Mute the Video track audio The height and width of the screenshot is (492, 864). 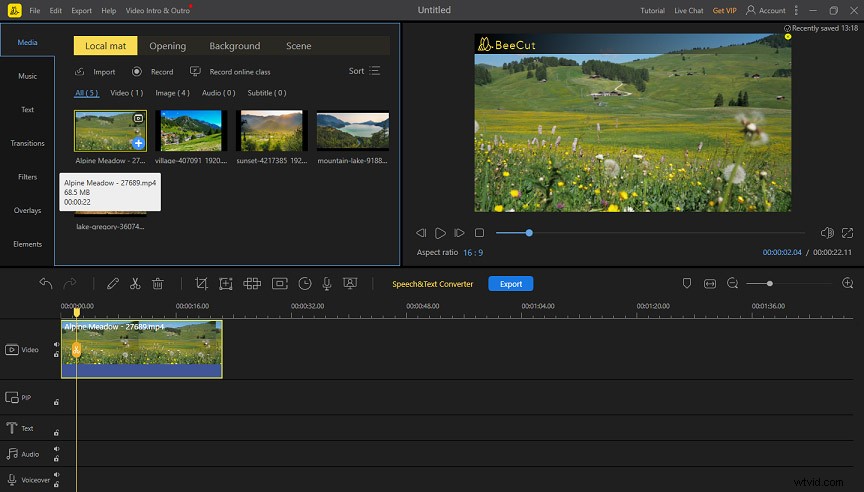point(56,345)
